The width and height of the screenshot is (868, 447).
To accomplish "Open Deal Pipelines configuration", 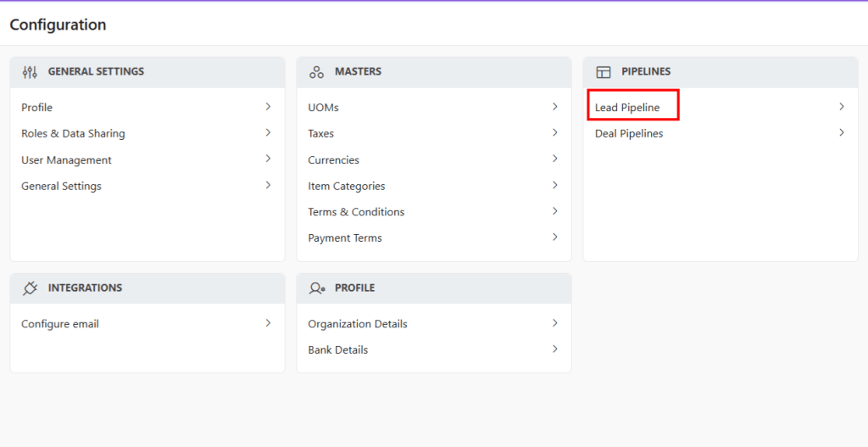I will point(629,134).
